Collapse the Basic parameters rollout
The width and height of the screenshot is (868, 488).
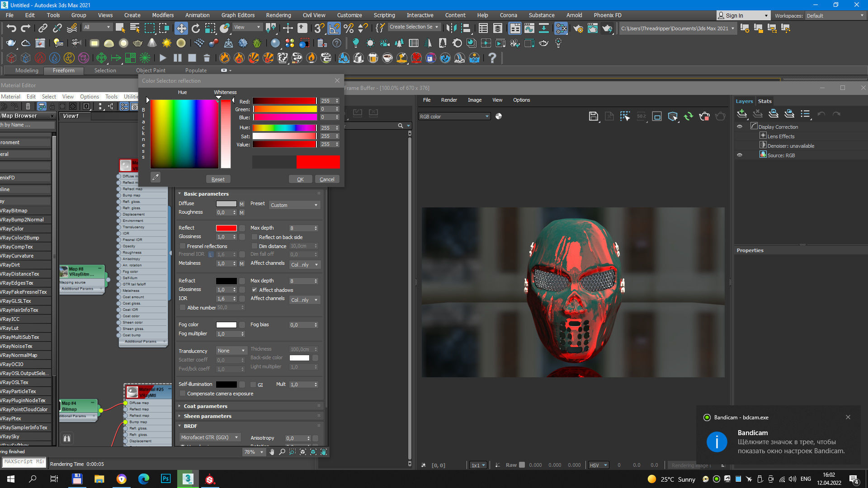tap(206, 194)
